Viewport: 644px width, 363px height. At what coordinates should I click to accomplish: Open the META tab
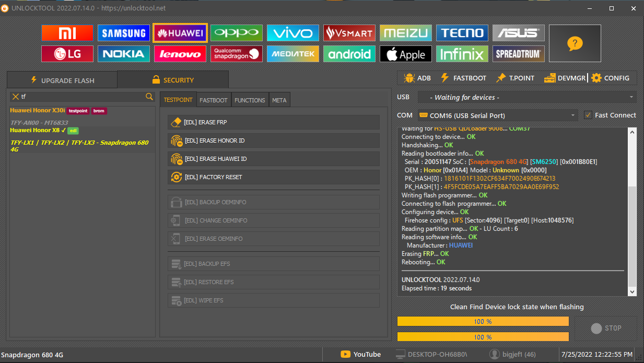coord(279,100)
